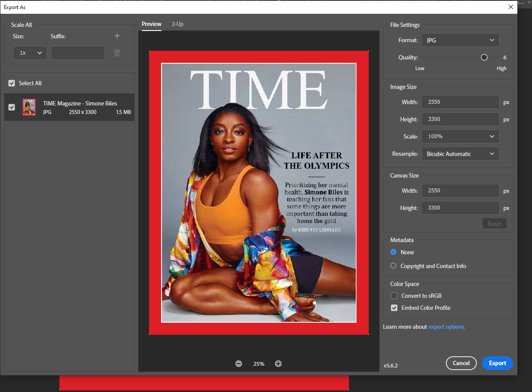532x392 pixels.
Task: Delete the scale row using trash icon
Action: pyautogui.click(x=117, y=53)
